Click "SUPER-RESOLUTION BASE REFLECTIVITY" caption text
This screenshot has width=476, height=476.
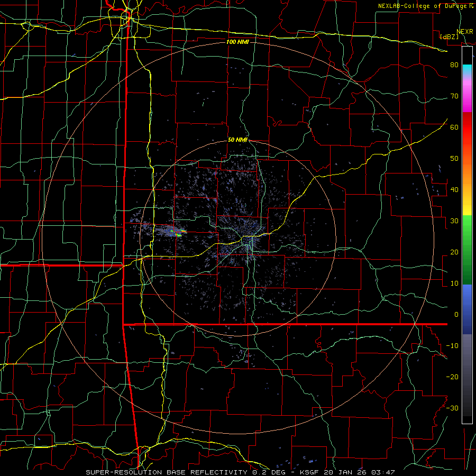coord(167,472)
